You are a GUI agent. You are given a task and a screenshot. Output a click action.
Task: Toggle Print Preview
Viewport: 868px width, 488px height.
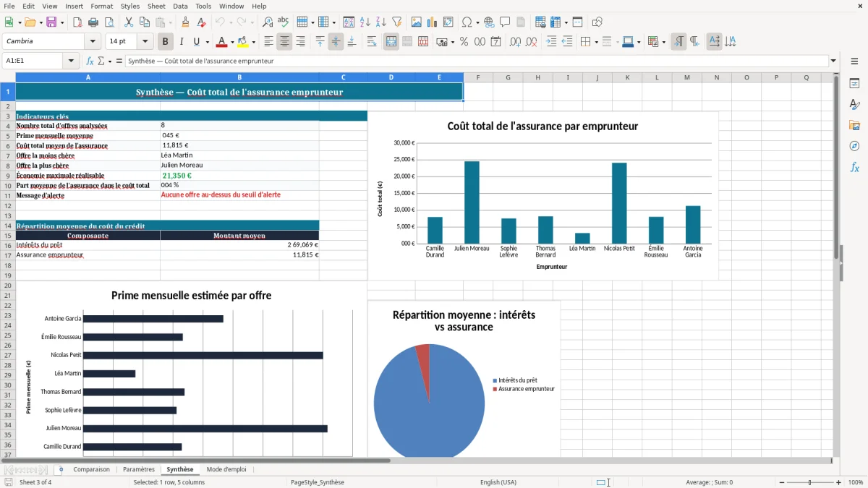109,22
